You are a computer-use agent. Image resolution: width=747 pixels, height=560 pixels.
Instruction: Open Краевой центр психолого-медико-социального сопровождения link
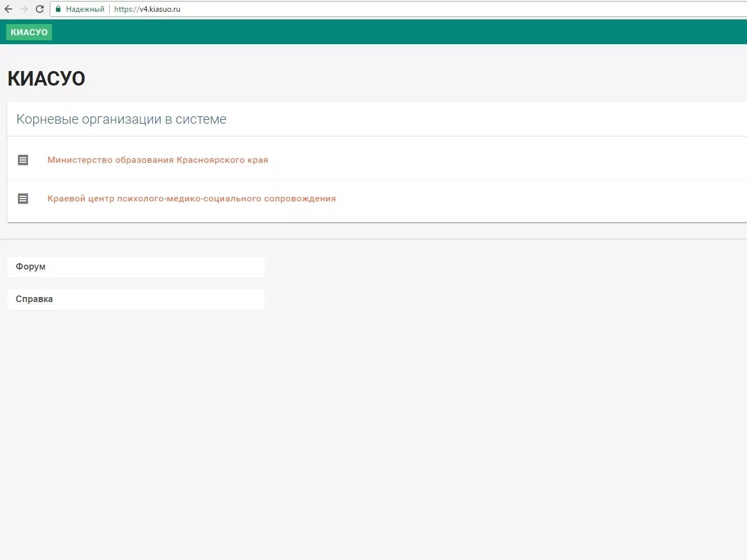pyautogui.click(x=191, y=199)
